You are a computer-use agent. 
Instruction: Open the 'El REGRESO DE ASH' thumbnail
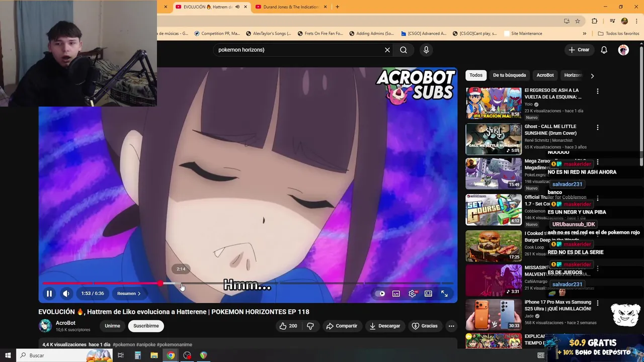[494, 103]
